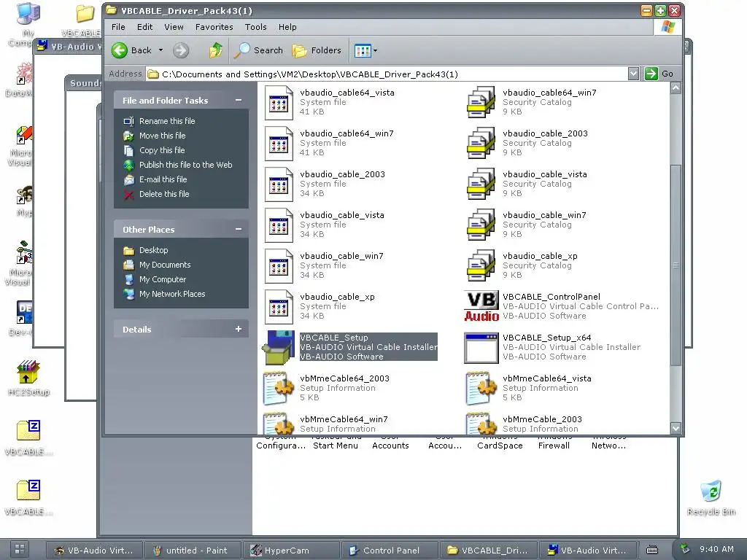Select vbMmeCable64_win7 setup information icon
747x560 pixels.
279,423
